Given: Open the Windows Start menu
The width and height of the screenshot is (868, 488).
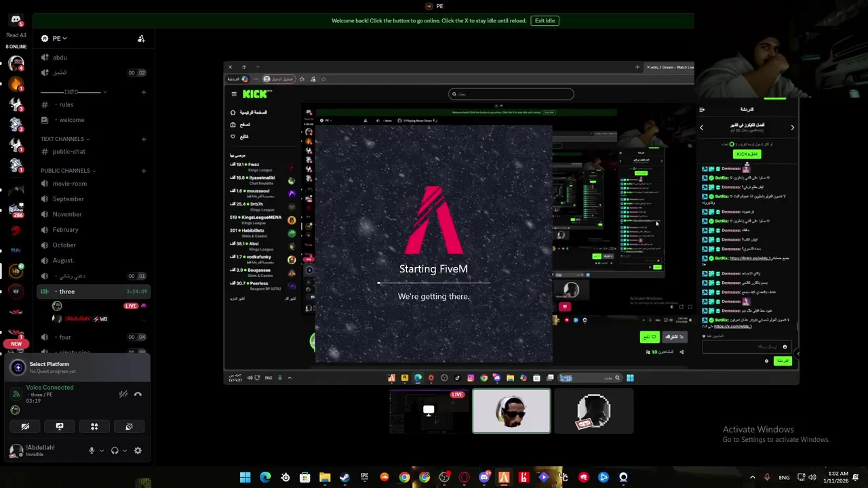Looking at the screenshot, I should [245, 477].
